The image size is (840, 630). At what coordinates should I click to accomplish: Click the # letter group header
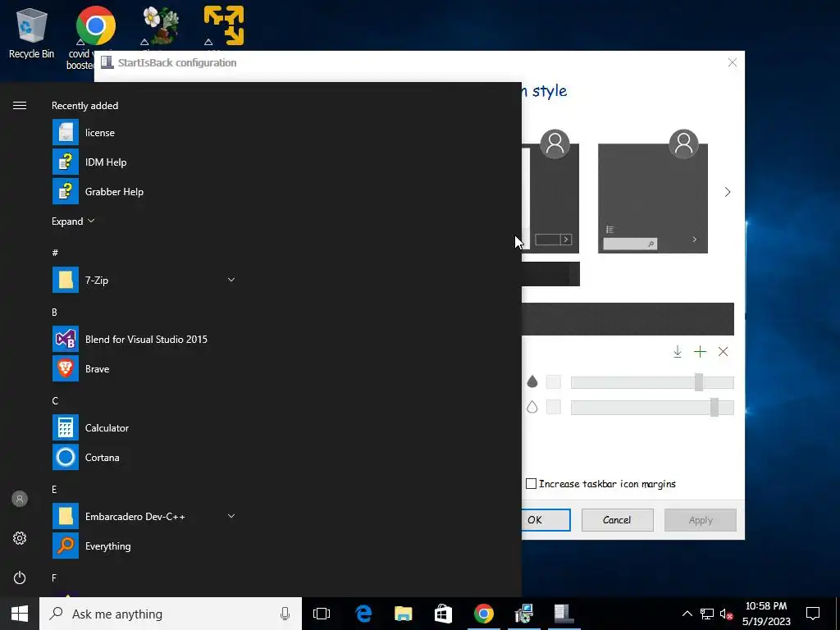click(55, 253)
